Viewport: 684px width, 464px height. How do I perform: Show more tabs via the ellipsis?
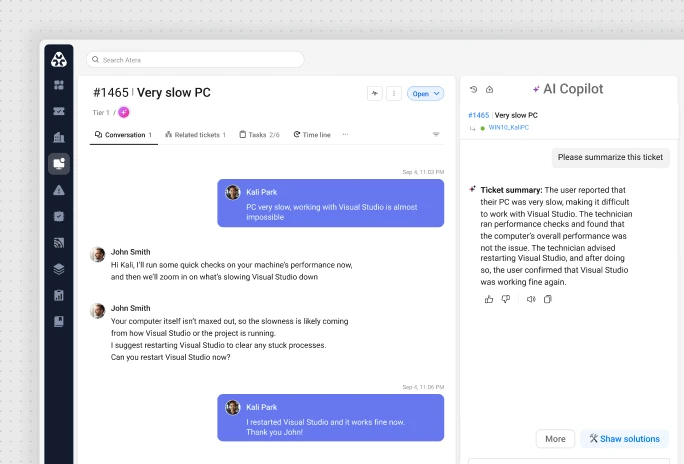(345, 135)
